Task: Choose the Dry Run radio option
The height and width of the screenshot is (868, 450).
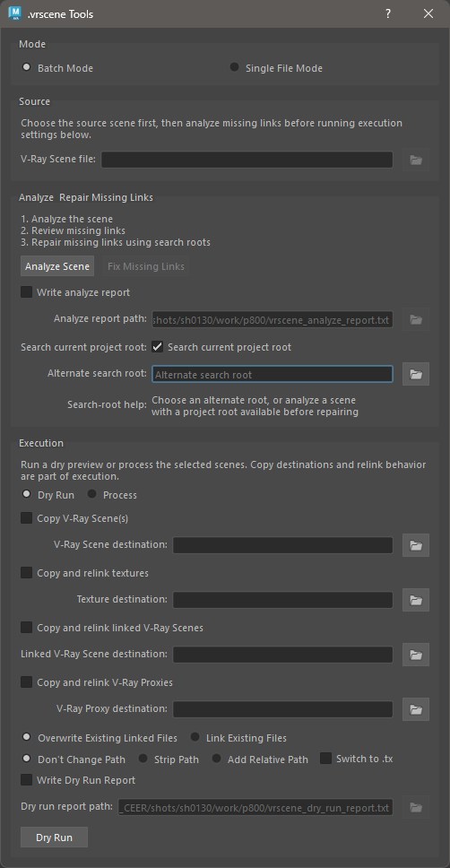Action: [27, 494]
